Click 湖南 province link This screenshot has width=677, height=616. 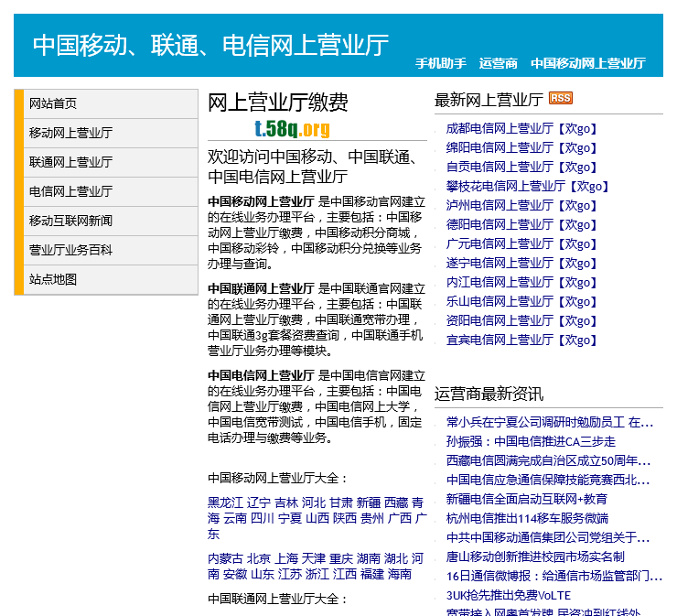369,558
